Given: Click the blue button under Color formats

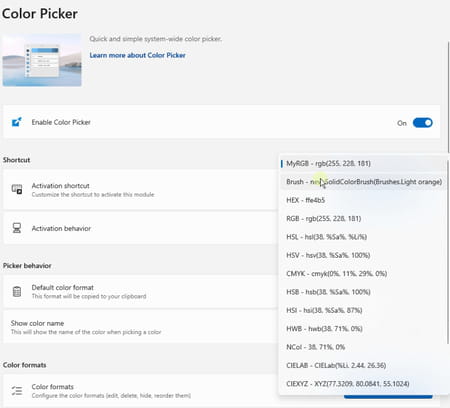Looking at the screenshot, I should coord(388,396).
